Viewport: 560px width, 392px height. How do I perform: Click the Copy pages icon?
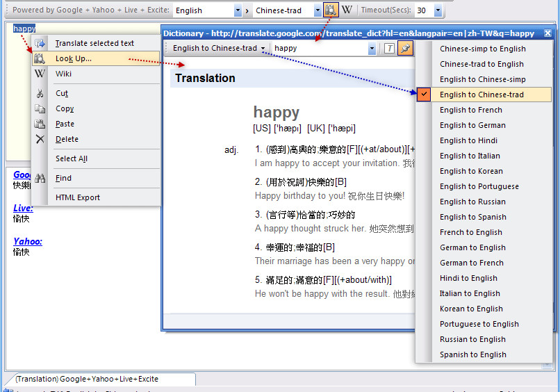pyautogui.click(x=40, y=108)
